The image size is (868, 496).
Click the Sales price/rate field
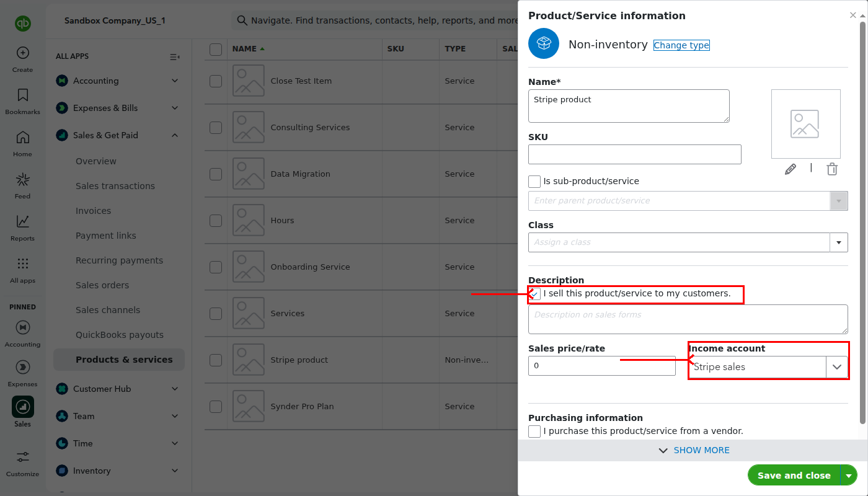602,366
